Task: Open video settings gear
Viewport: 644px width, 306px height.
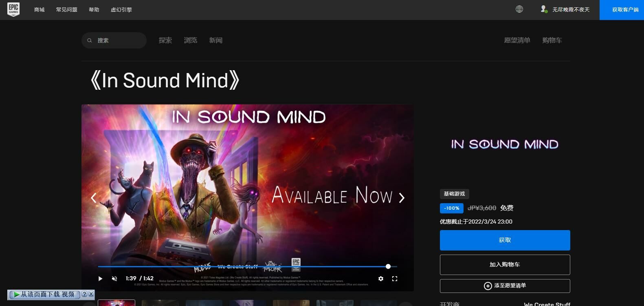Action: tap(380, 279)
